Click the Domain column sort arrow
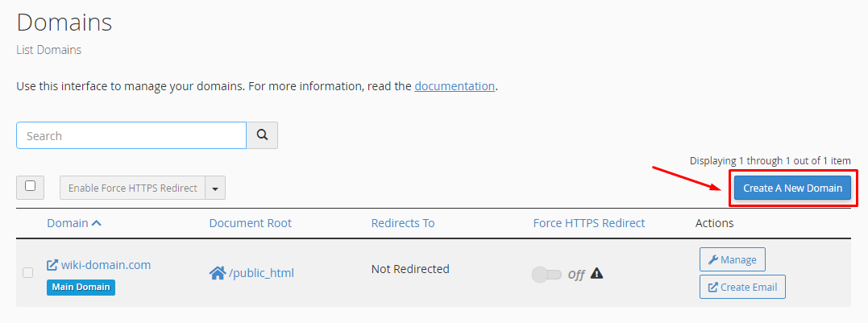This screenshot has width=868, height=323. 97,223
